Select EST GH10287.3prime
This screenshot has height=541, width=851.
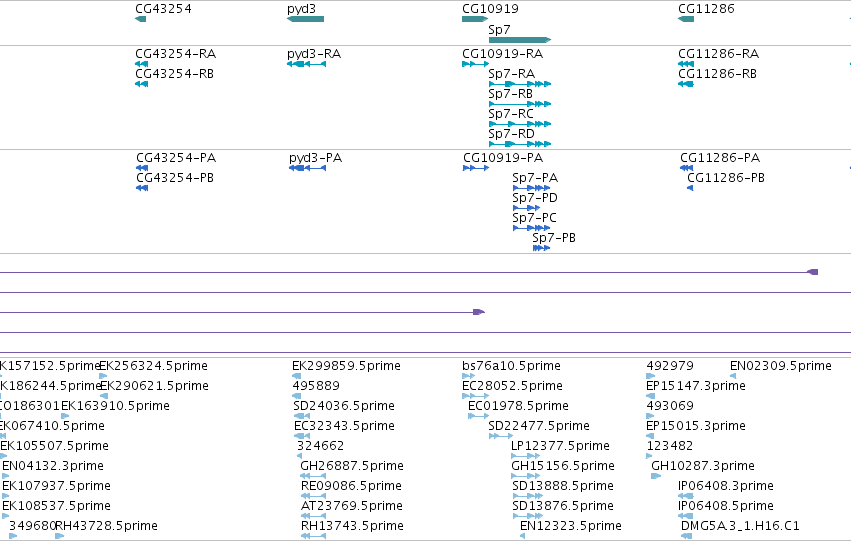pyautogui.click(x=703, y=466)
